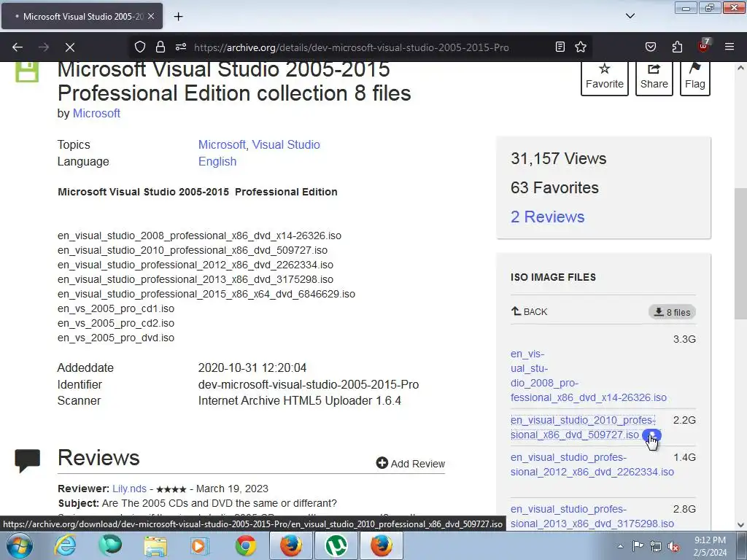Select the 31,157 Views text

[x=558, y=158]
